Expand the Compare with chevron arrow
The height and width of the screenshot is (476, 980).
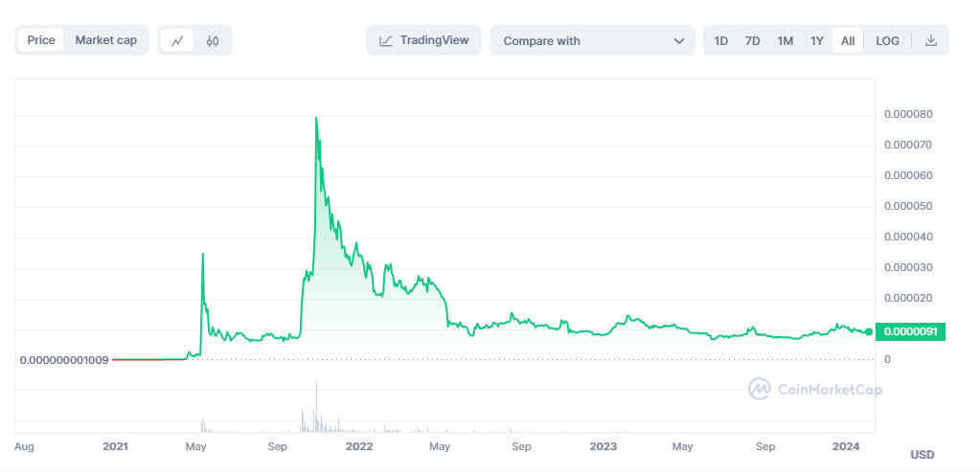click(679, 40)
